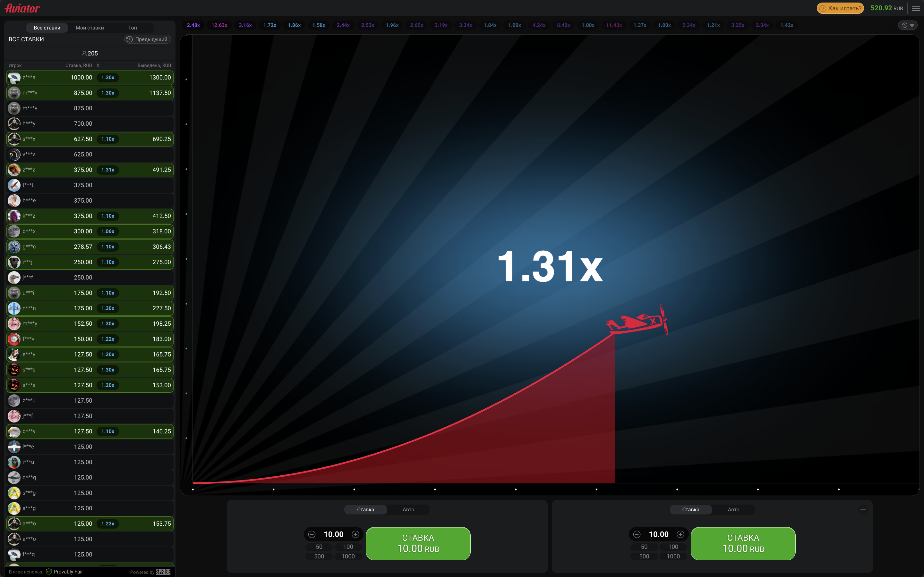Viewport: 924px width, 577px height.
Task: Show the 'Предыдущий' round bets
Action: coord(147,39)
